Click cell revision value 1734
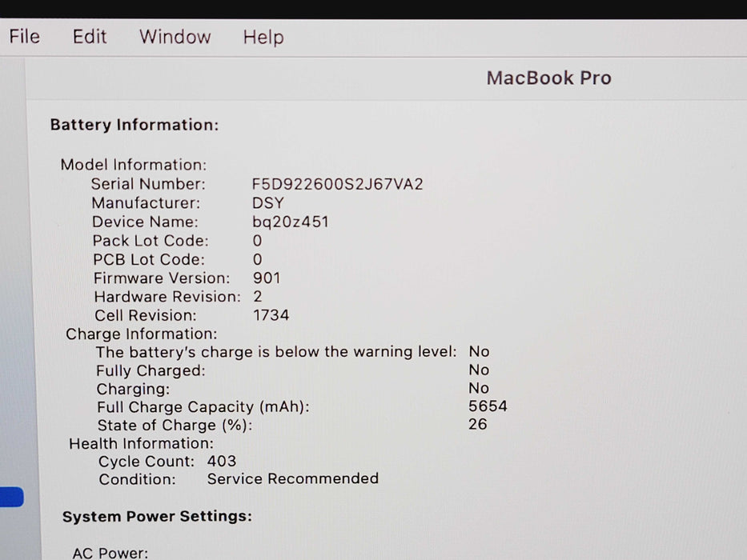 coord(271,314)
